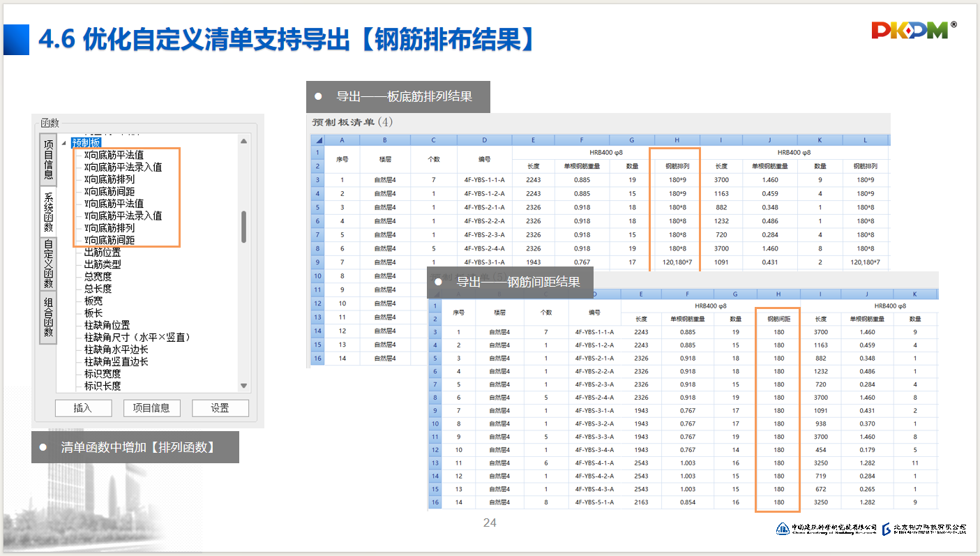The height and width of the screenshot is (556, 980).
Task: Collapse the 预制板 tree node
Action: 64,143
